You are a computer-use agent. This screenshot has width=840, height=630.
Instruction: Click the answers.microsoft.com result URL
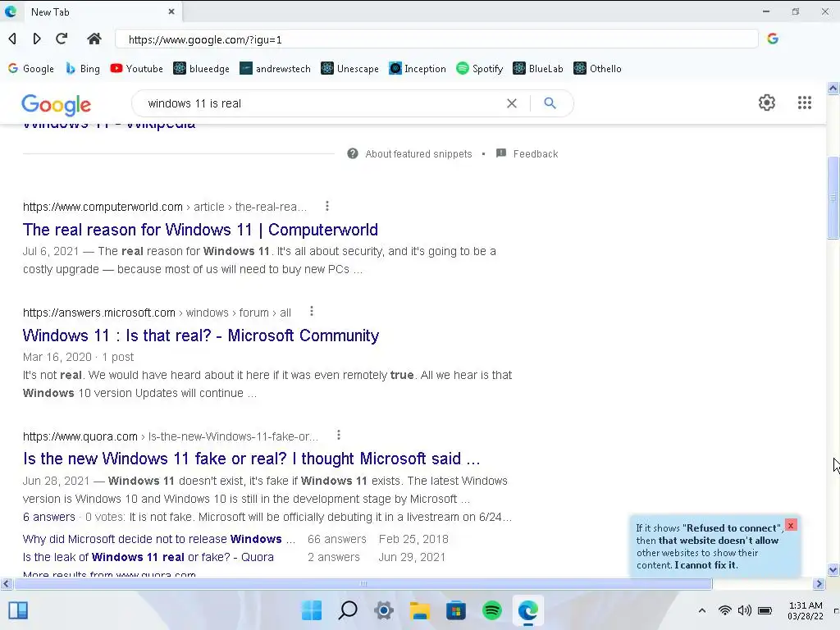pos(157,313)
